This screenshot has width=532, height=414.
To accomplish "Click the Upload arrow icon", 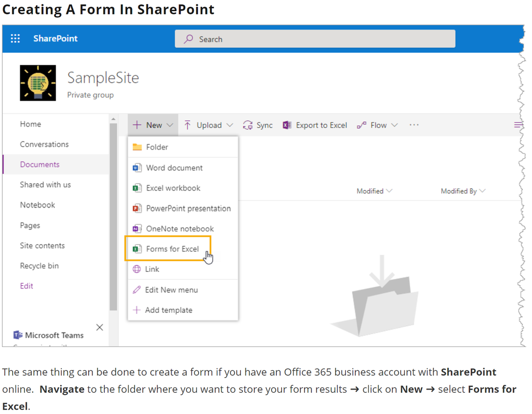I will (x=187, y=125).
